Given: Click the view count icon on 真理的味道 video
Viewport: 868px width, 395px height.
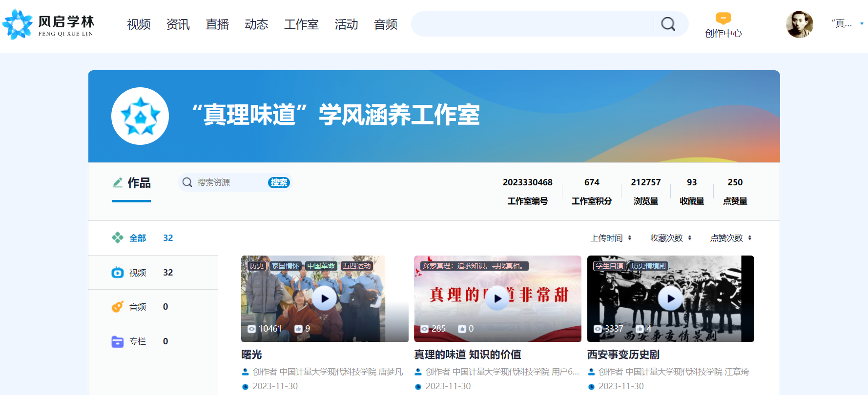Looking at the screenshot, I should point(424,329).
